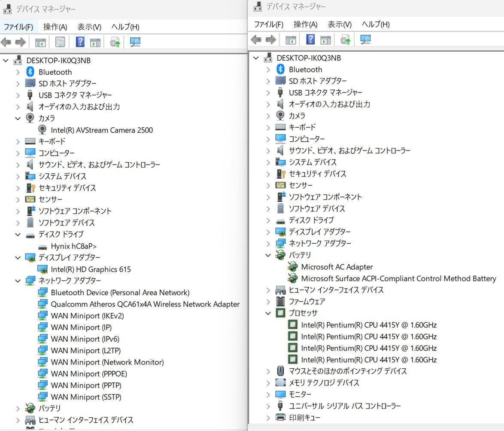Collapse ネットワーク アダプター node in left window

[18, 281]
